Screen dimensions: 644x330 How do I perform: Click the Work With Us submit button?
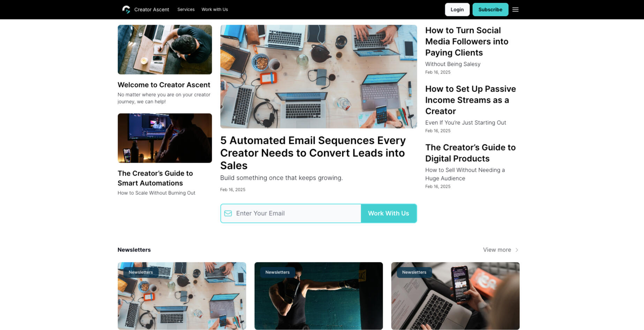point(389,213)
